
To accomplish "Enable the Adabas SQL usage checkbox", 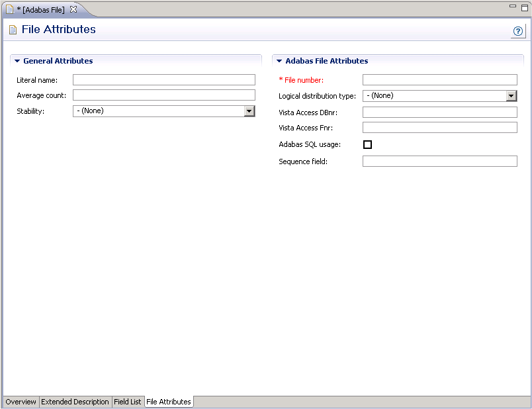I will pos(367,144).
